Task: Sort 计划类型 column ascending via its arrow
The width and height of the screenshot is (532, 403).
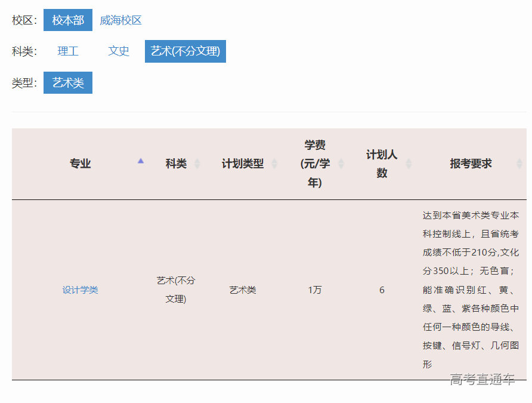Action: 274,160
